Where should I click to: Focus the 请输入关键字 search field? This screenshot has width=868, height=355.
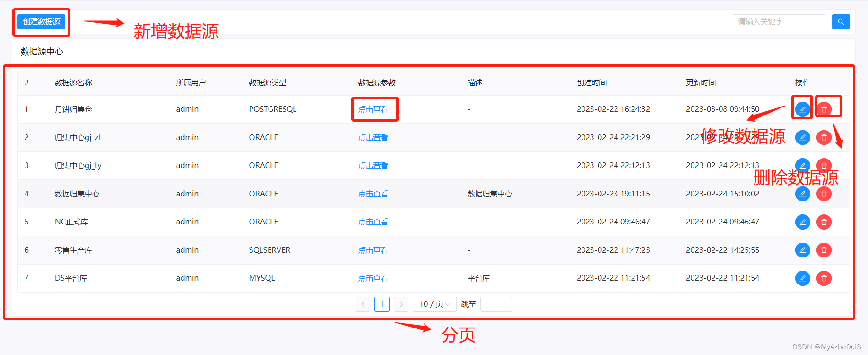pos(779,22)
